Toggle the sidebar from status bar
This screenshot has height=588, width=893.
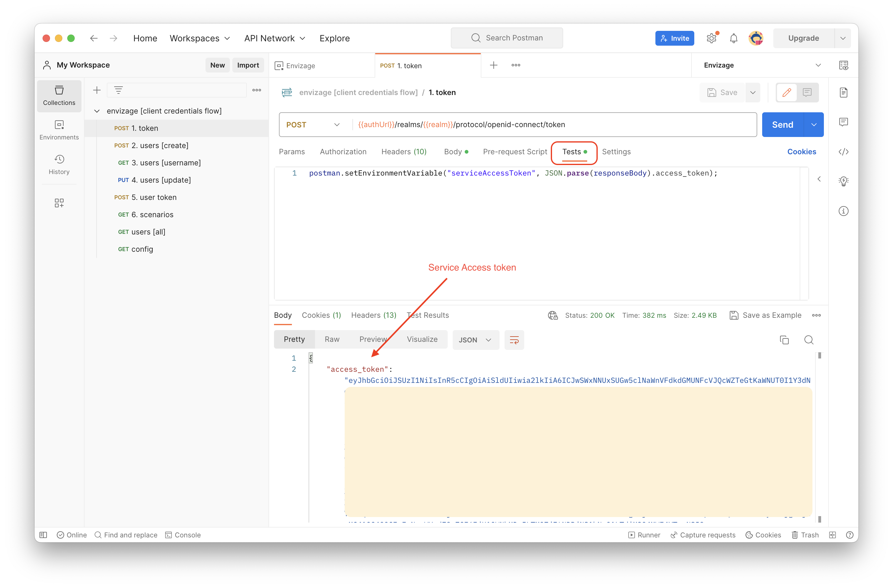[43, 535]
